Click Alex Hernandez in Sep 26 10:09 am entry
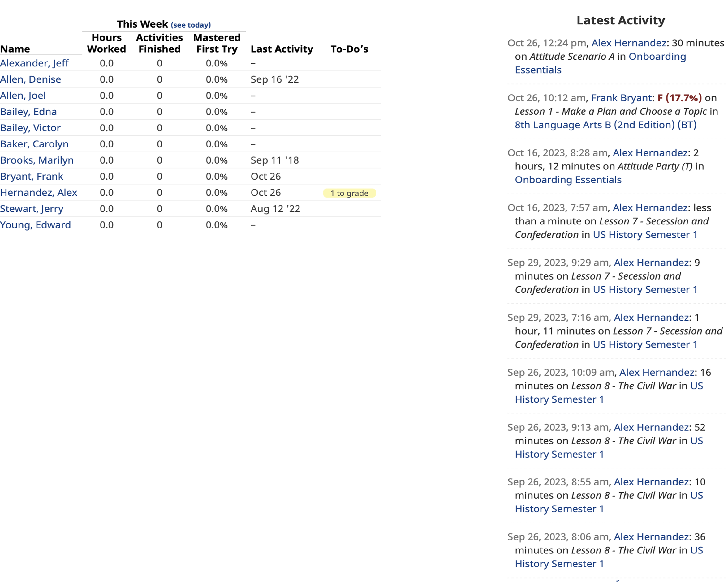 pyautogui.click(x=657, y=373)
